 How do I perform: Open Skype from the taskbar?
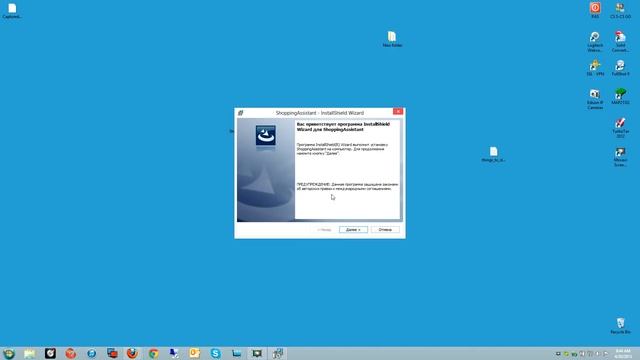click(x=216, y=353)
